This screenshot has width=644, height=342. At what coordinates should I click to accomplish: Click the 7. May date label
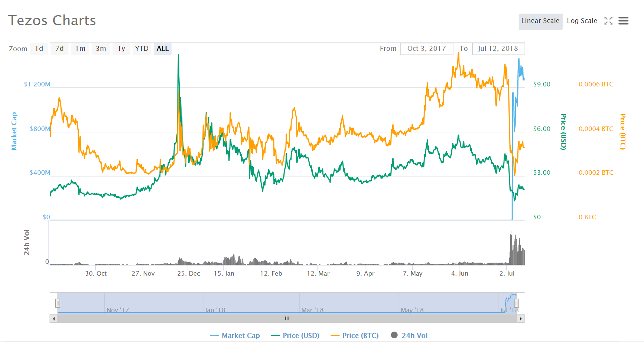coord(413,273)
